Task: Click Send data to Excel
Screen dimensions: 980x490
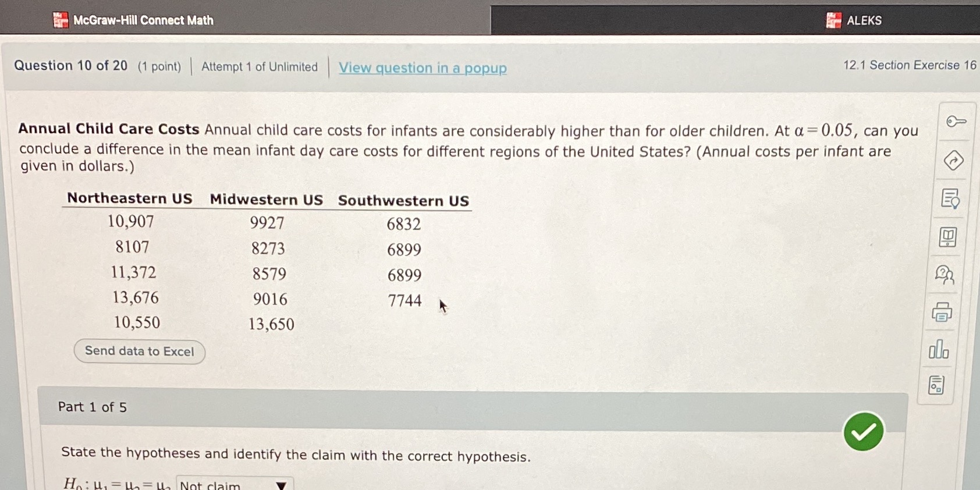Action: [x=139, y=351]
